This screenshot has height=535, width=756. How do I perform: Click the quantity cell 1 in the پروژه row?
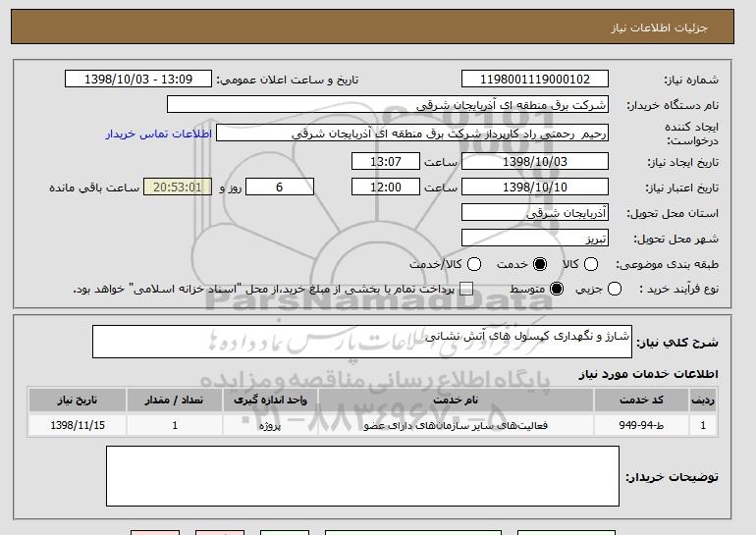point(175,425)
